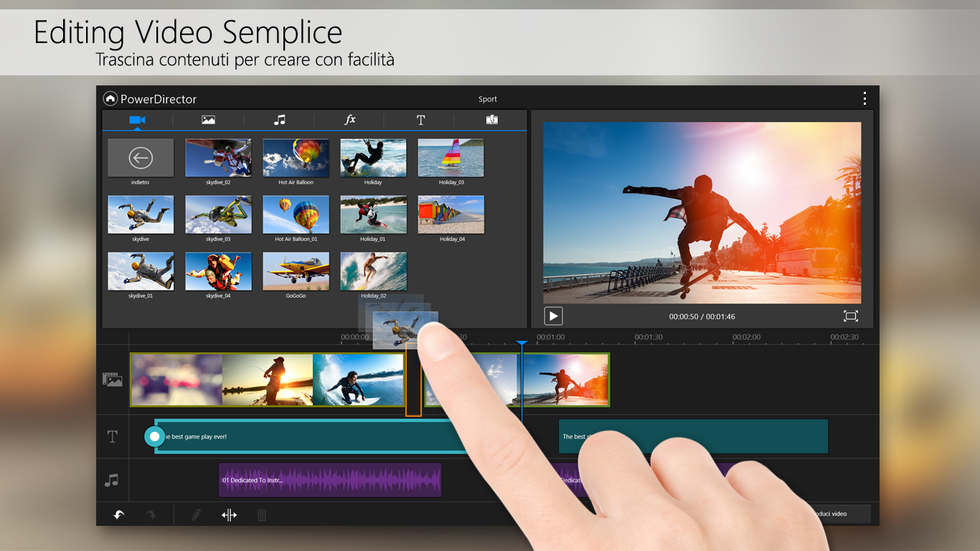Click the PowerDirector home icon

pos(110,99)
